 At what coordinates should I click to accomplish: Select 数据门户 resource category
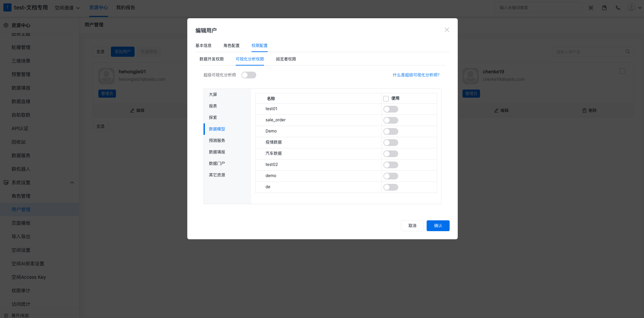click(x=227, y=164)
